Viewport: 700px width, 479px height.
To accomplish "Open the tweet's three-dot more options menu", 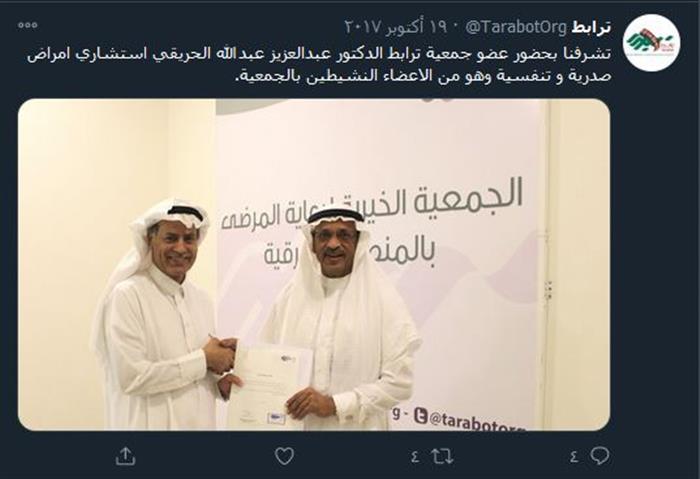I will coord(28,25).
